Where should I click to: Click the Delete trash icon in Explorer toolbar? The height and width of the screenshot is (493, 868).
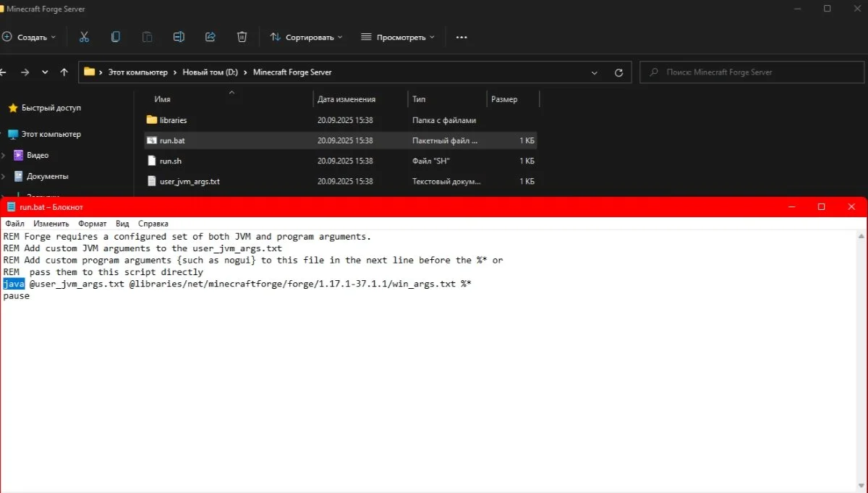(x=242, y=37)
